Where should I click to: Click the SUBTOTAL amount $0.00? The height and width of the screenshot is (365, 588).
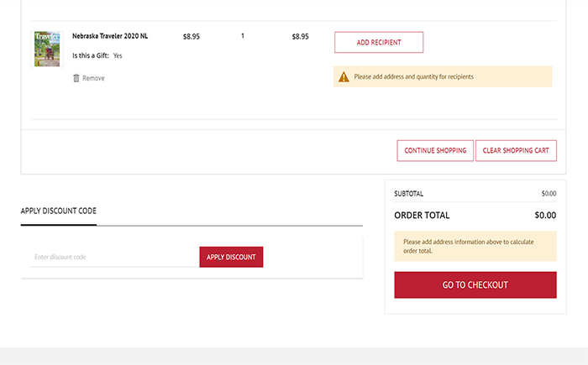tap(549, 194)
